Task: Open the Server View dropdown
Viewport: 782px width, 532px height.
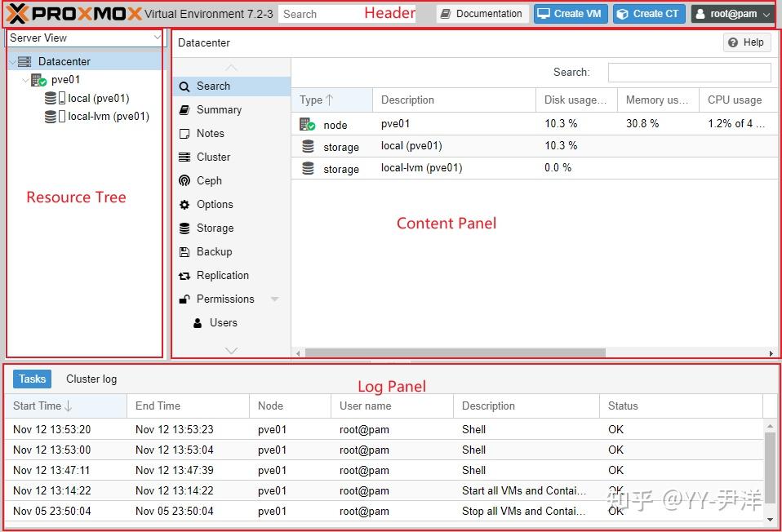Action: point(84,38)
